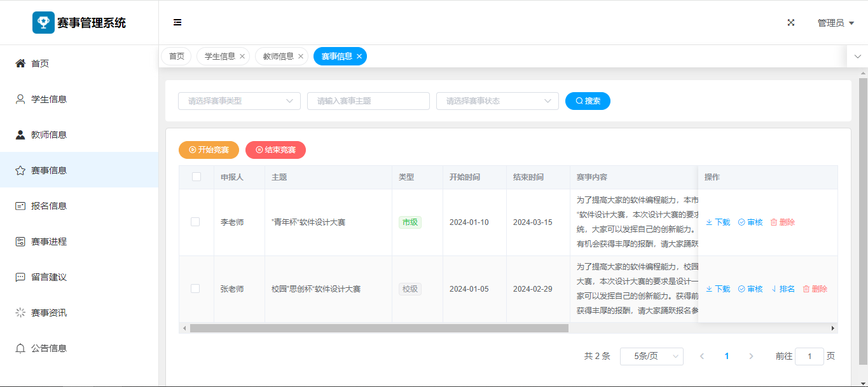
Task: Click the sidebar collapse hamburger icon
Action: [177, 22]
